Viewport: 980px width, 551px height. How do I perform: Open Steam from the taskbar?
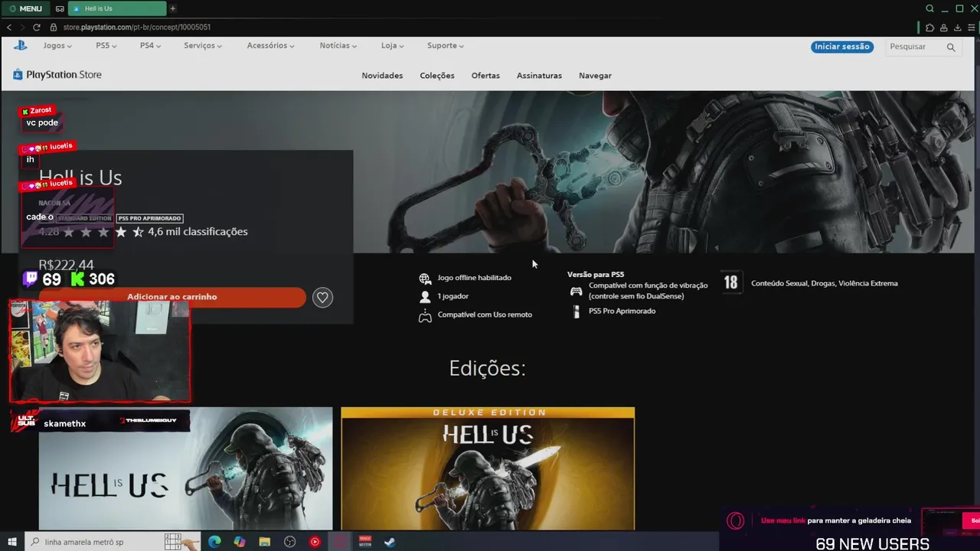[390, 542]
